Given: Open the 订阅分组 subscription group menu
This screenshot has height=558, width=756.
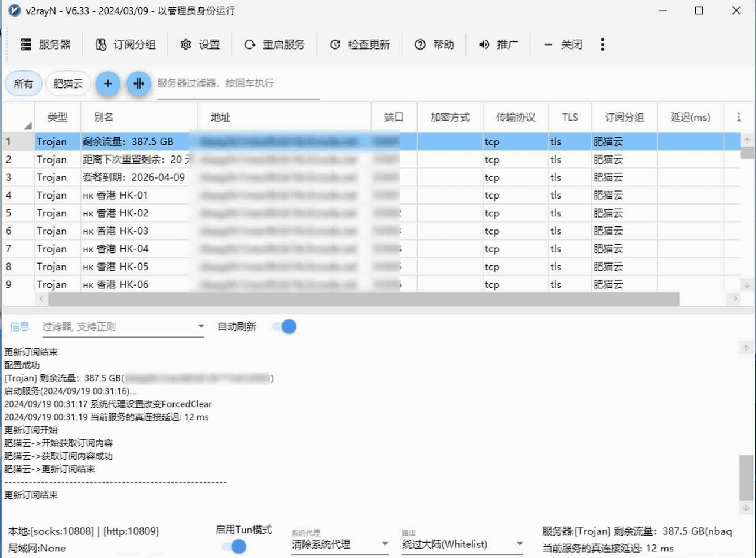Looking at the screenshot, I should point(126,44).
